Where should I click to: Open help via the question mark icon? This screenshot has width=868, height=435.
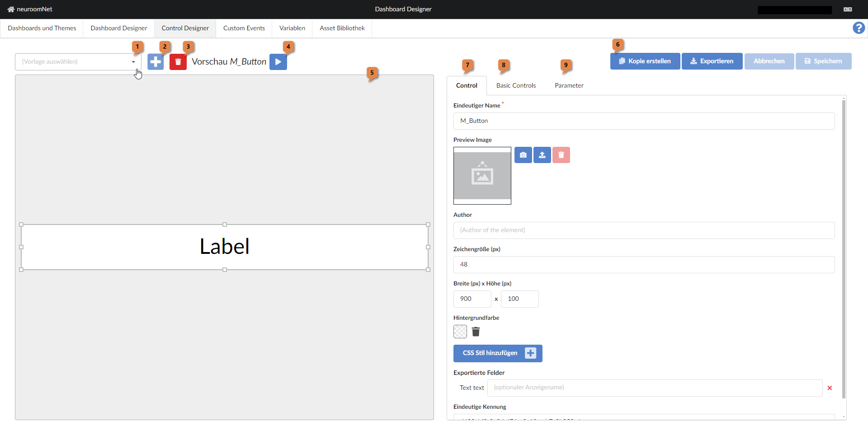[x=859, y=28]
